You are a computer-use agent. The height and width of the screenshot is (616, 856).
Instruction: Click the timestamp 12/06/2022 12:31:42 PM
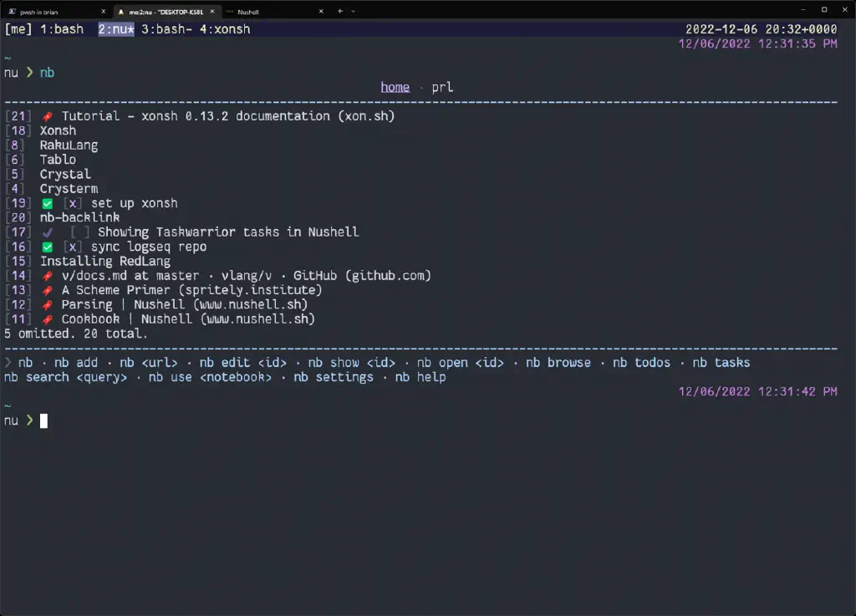pyautogui.click(x=757, y=392)
